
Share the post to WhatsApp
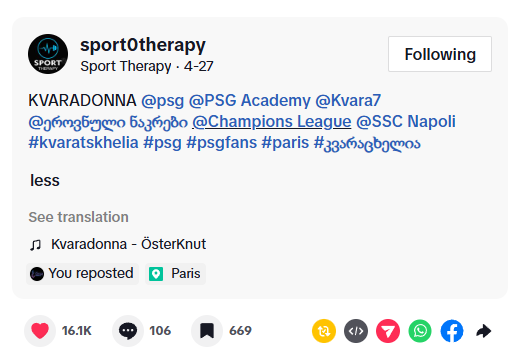pyautogui.click(x=420, y=331)
